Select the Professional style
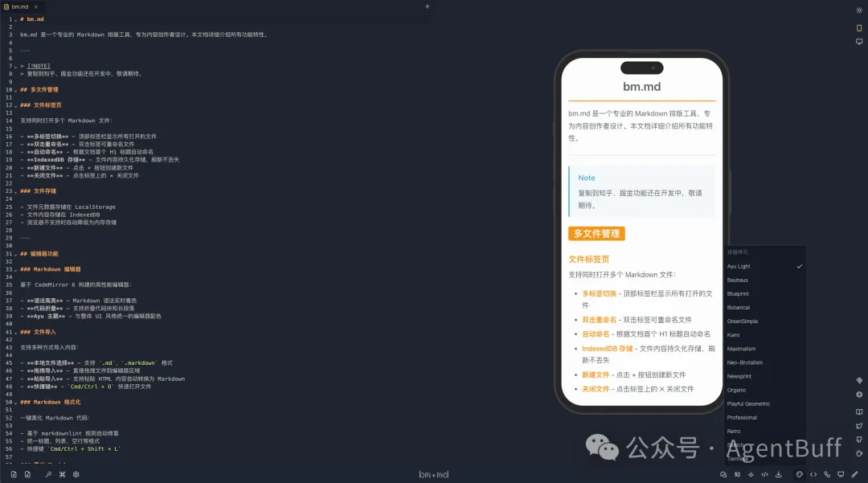Image resolution: width=868 pixels, height=483 pixels. click(x=764, y=418)
